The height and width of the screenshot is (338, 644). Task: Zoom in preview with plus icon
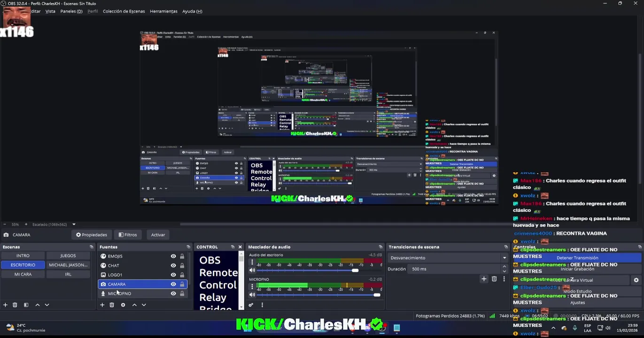pos(26,224)
